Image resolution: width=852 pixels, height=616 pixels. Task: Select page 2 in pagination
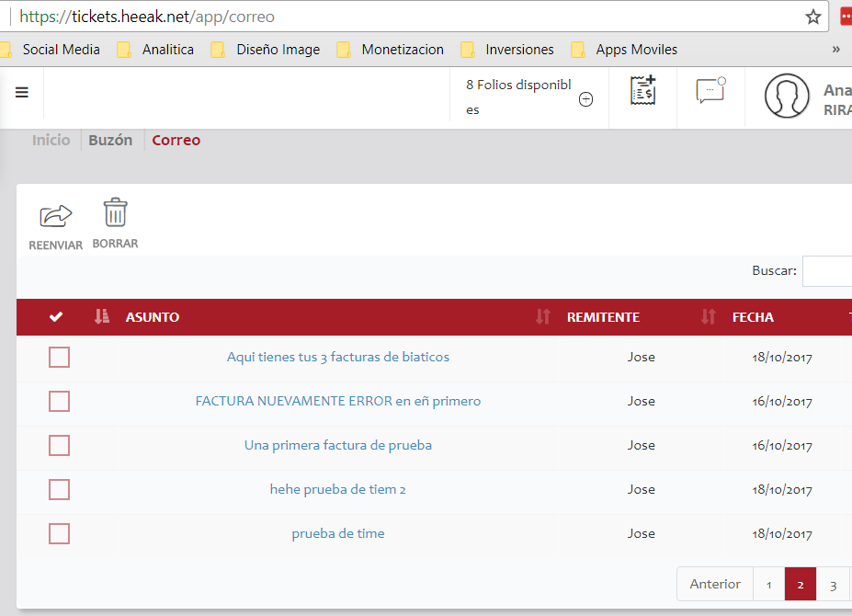(801, 584)
